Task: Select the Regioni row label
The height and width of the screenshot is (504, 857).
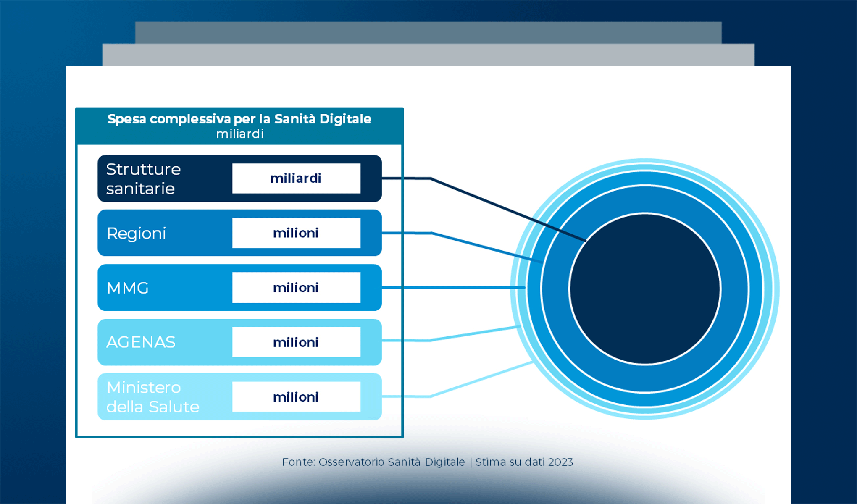Action: [137, 233]
